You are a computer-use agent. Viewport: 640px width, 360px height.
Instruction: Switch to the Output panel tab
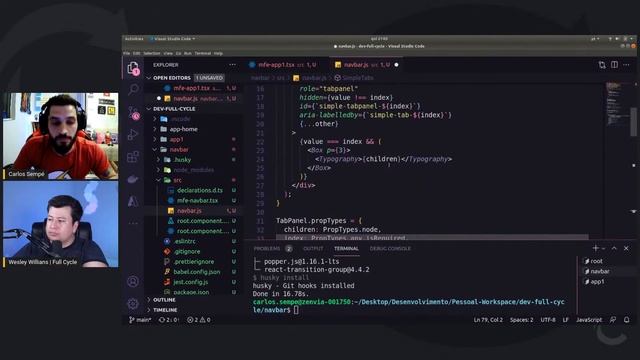pos(313,249)
